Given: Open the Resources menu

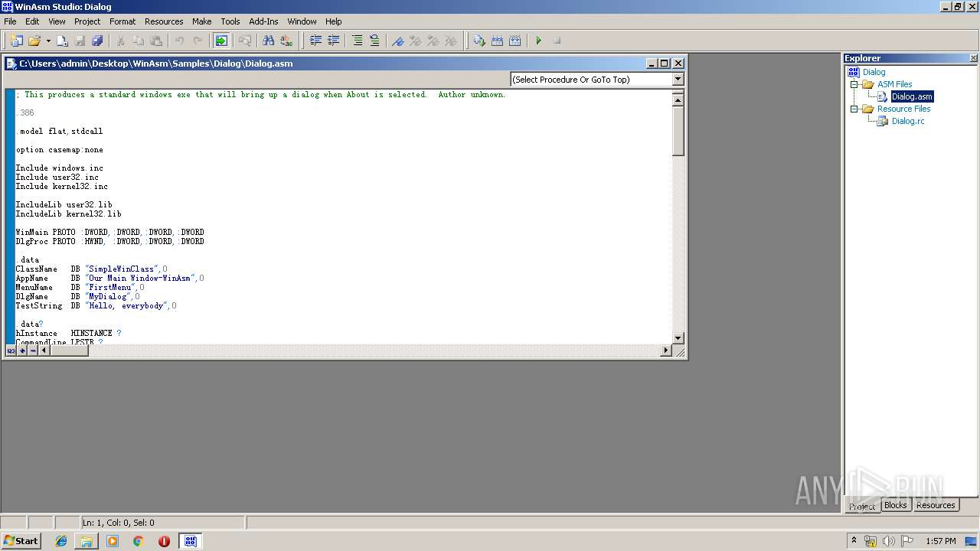Looking at the screenshot, I should pos(164,21).
